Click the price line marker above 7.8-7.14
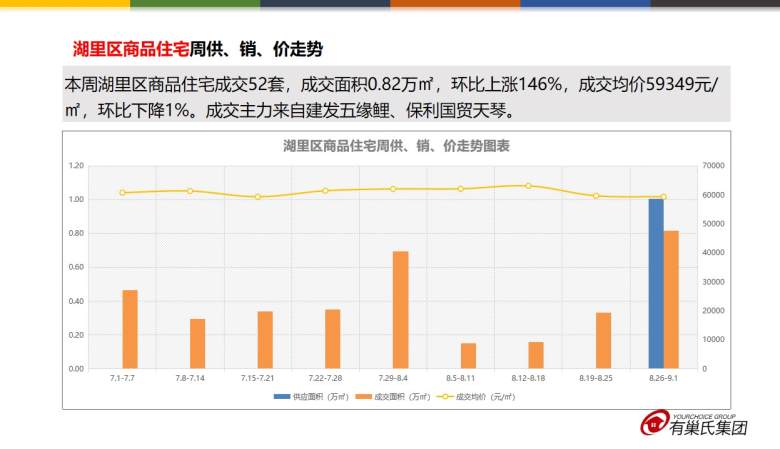 tap(190, 191)
